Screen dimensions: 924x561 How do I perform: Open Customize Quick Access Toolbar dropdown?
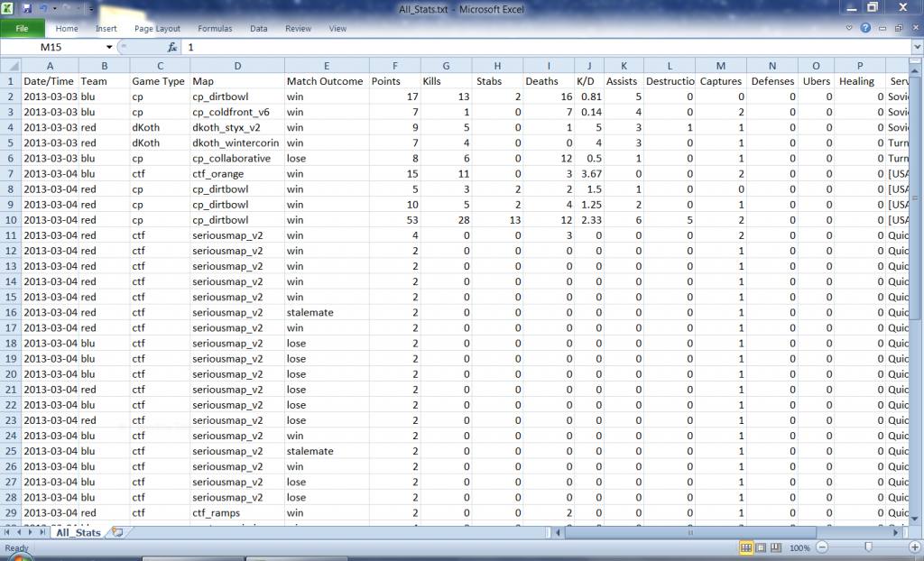[x=91, y=9]
